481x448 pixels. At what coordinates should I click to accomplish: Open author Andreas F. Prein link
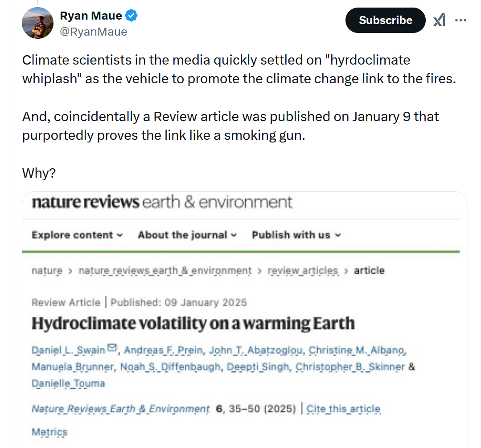[x=163, y=350]
